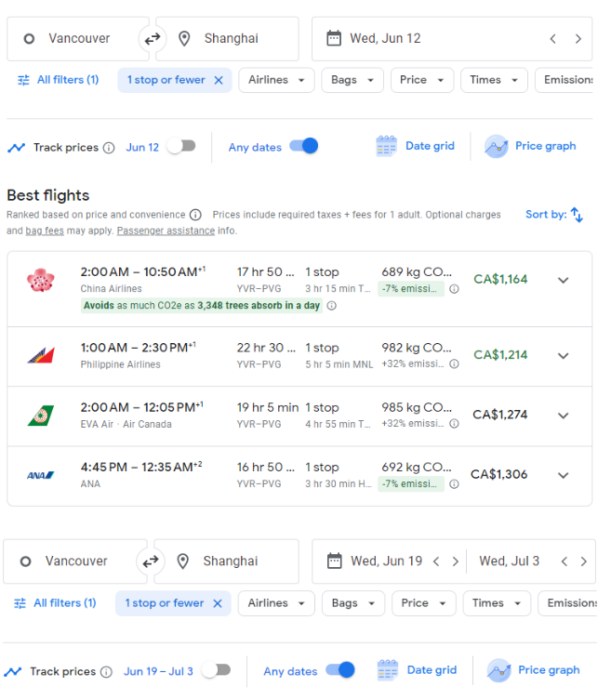Open the top Times filter menu
This screenshot has width=598, height=700.
pyautogui.click(x=493, y=80)
